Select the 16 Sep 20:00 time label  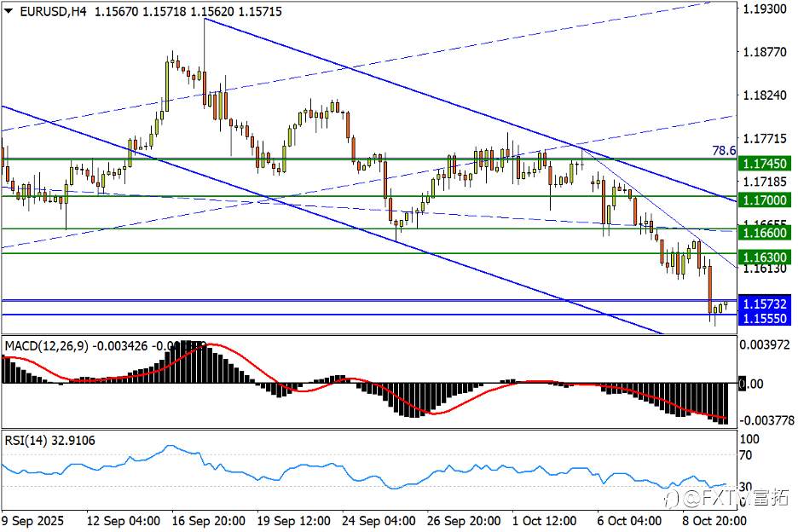click(208, 521)
